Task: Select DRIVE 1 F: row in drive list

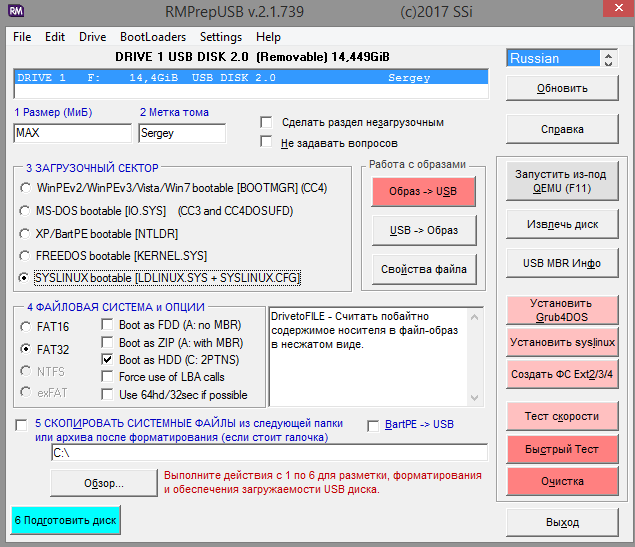Action: (x=251, y=77)
